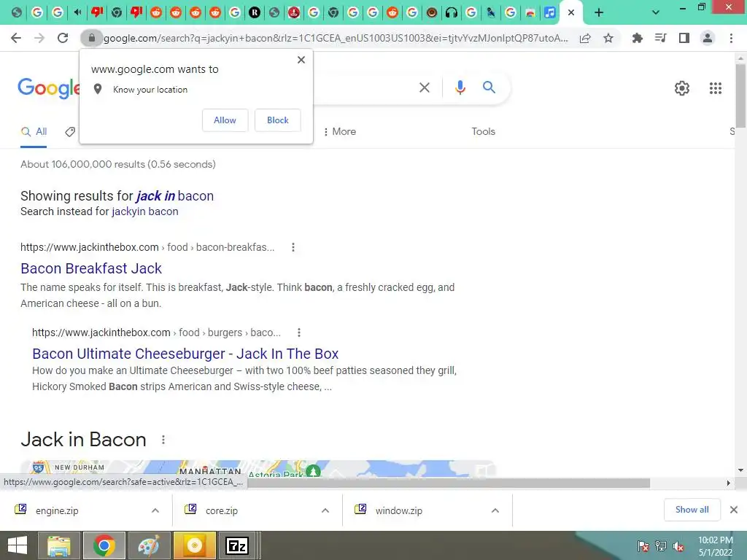Open the taskbar clock showing 10:02 PM

coord(715,545)
